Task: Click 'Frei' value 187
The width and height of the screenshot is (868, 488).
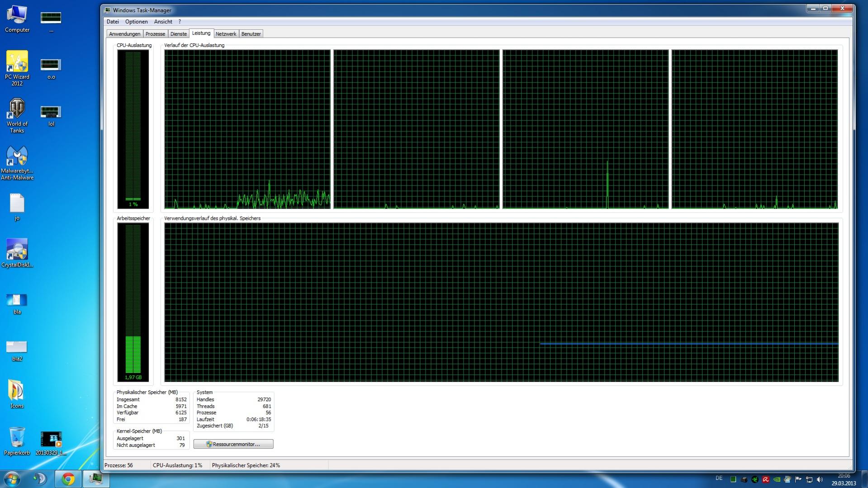Action: (x=183, y=420)
